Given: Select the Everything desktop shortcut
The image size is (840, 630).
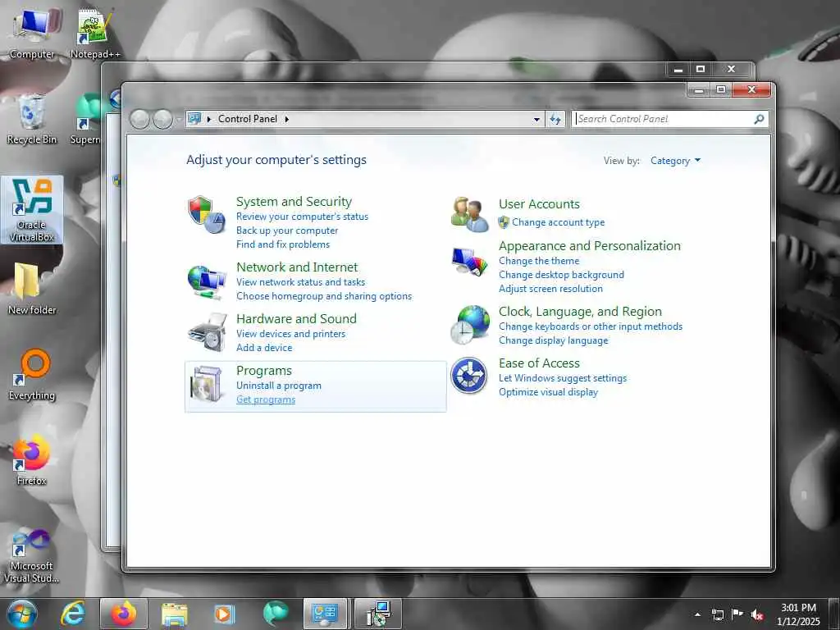Looking at the screenshot, I should [x=32, y=375].
